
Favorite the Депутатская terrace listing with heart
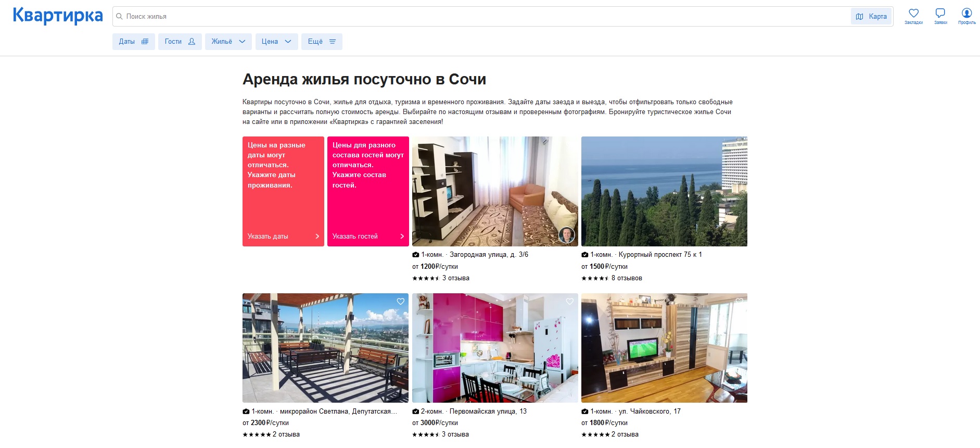[400, 302]
